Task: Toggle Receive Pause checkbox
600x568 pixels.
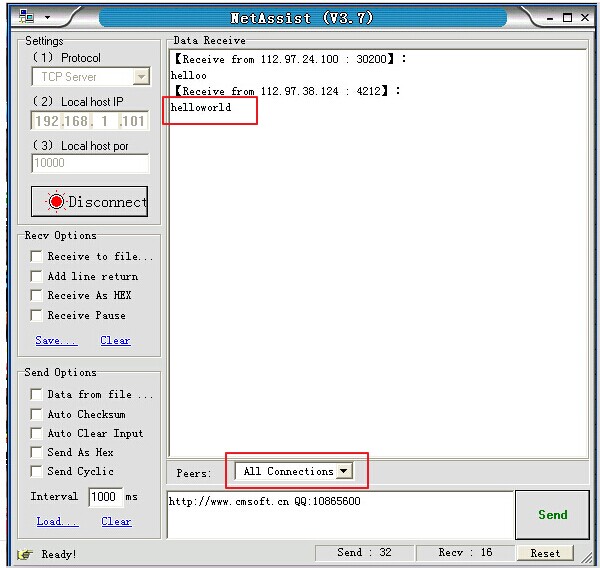Action: [36, 315]
